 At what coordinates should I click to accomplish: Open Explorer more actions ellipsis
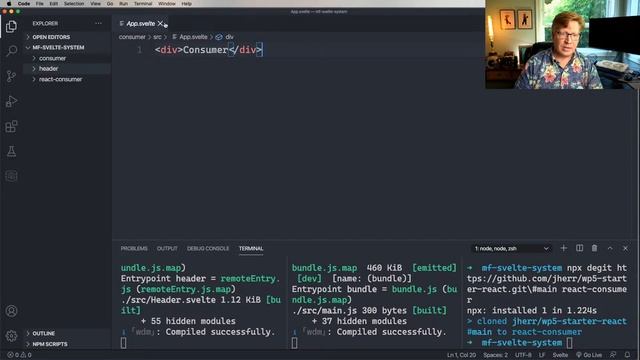point(98,24)
